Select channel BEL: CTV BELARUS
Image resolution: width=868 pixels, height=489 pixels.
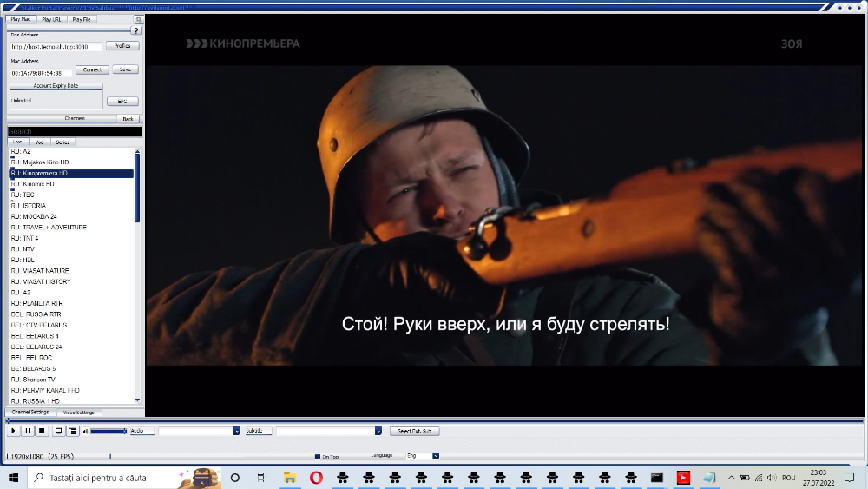[x=71, y=325]
